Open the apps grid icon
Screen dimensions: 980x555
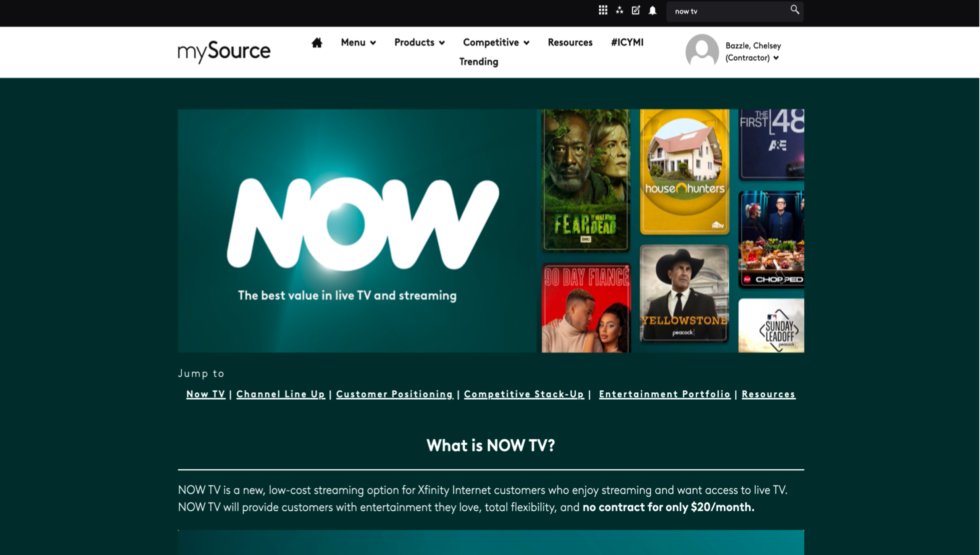(x=603, y=10)
